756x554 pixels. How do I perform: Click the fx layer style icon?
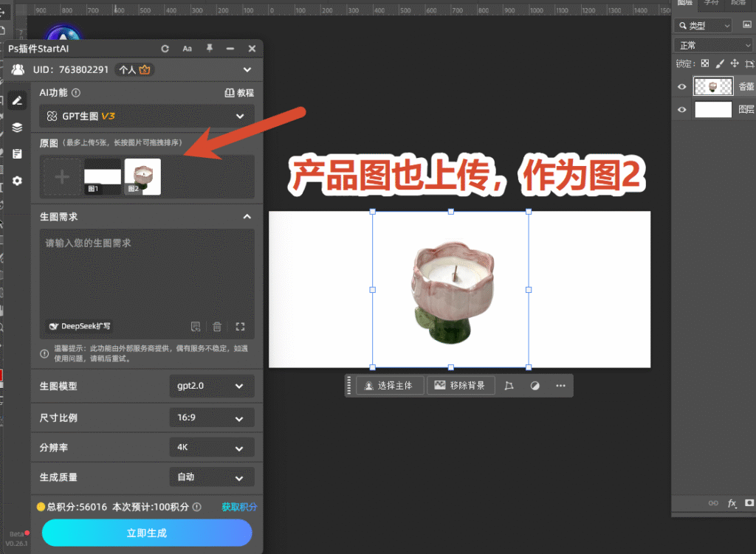coord(732,503)
